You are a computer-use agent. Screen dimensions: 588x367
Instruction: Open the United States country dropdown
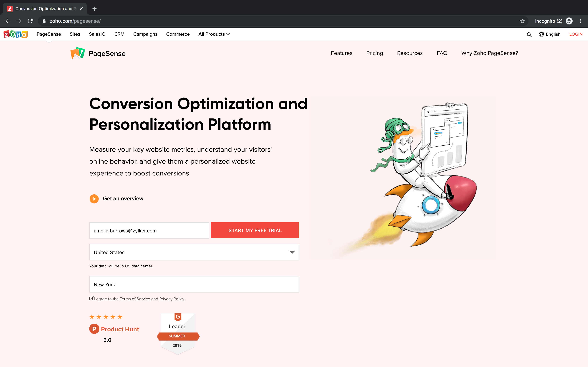point(194,252)
